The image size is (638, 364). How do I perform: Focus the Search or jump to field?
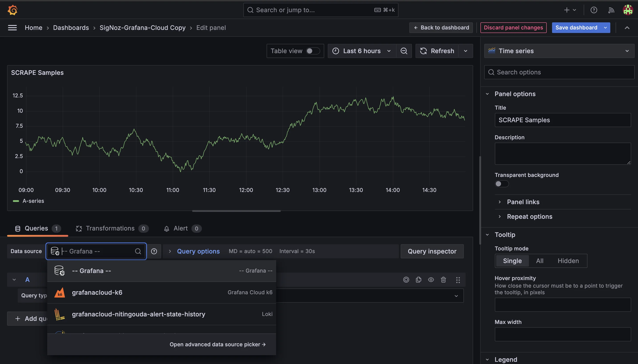(320, 10)
